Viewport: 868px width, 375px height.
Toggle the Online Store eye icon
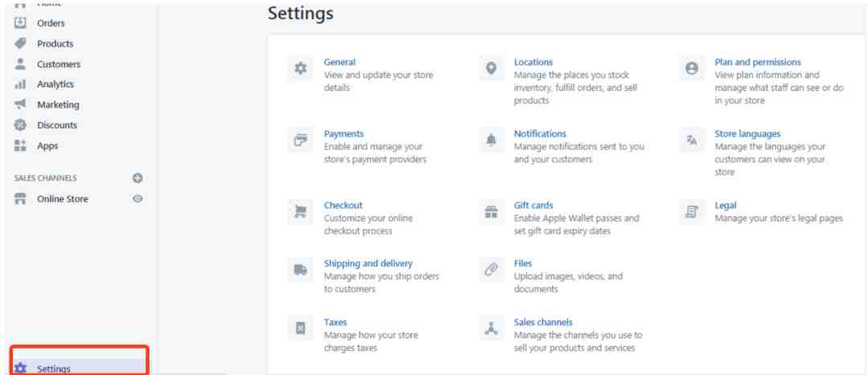click(x=138, y=198)
